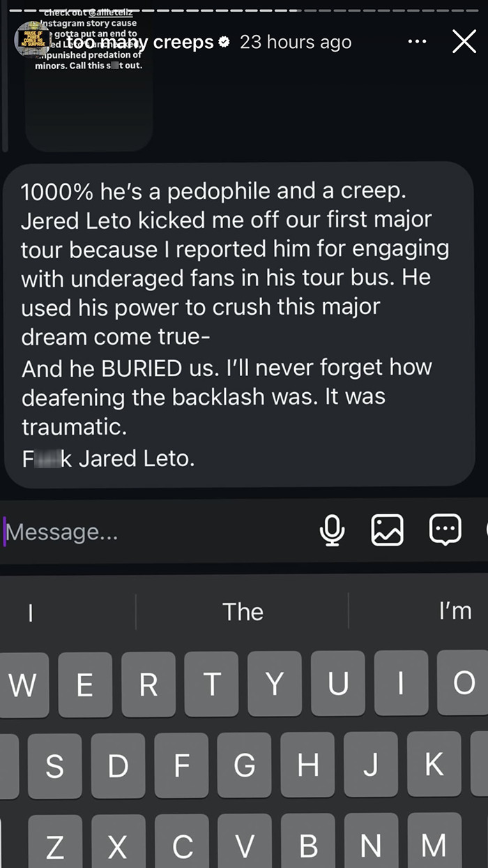Viewport: 488px width, 868px height.
Task: Tap the 23 hours ago timestamp
Action: click(295, 42)
